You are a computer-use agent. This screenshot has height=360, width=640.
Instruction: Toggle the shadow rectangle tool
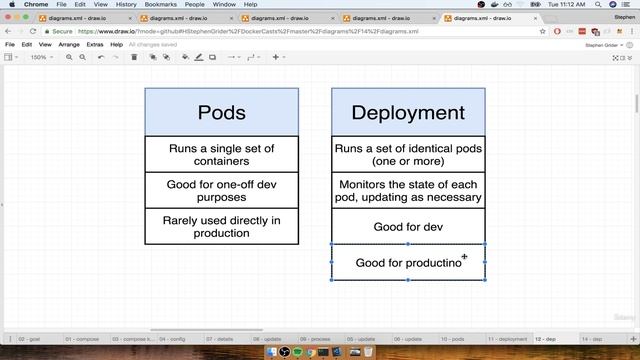pyautogui.click(x=212, y=58)
